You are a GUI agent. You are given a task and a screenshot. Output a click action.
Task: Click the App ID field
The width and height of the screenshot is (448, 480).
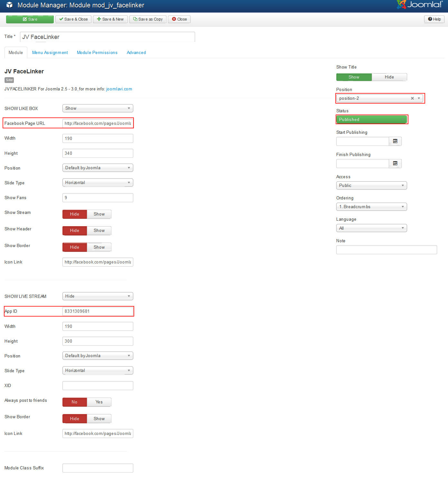[98, 311]
